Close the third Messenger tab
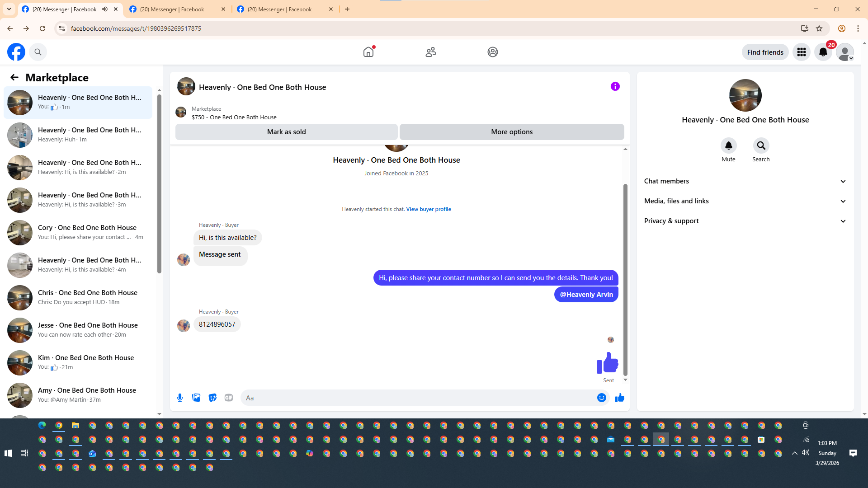This screenshot has width=868, height=488. [331, 9]
